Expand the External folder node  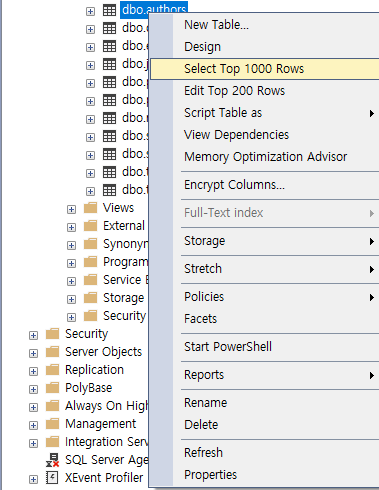tap(71, 227)
